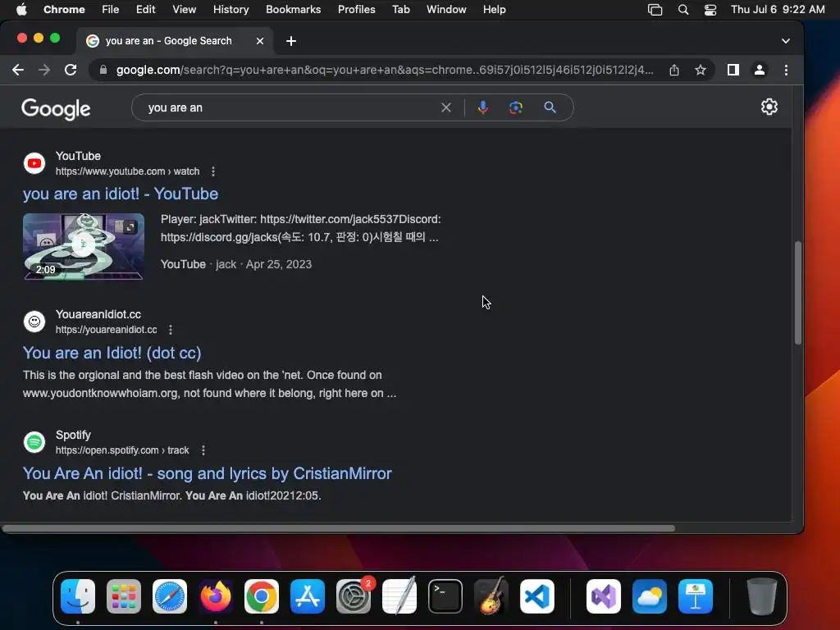Open the Window menu

click(445, 9)
